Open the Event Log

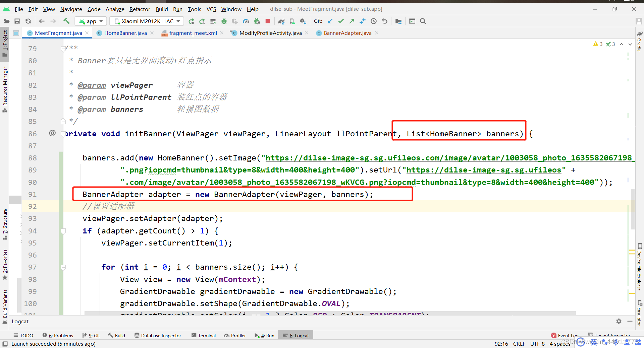(x=565, y=335)
